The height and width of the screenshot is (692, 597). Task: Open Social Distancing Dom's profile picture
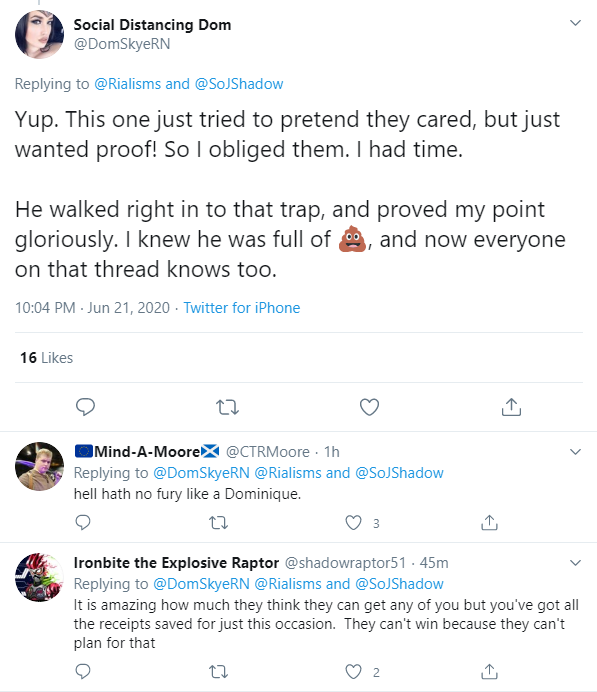coord(39,34)
